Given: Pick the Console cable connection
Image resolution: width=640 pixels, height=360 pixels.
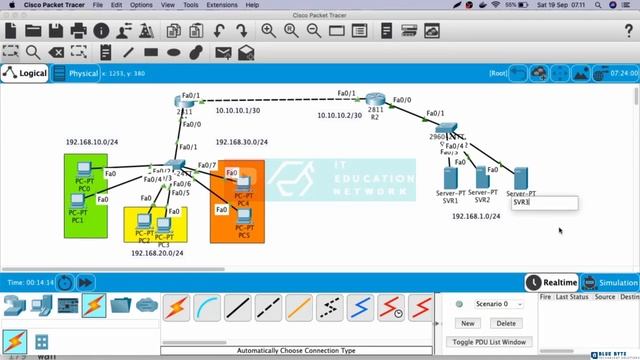Looking at the screenshot, I should (x=207, y=308).
